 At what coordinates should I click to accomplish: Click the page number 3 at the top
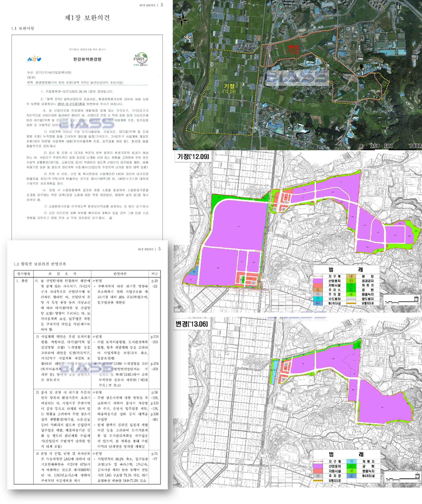click(162, 5)
